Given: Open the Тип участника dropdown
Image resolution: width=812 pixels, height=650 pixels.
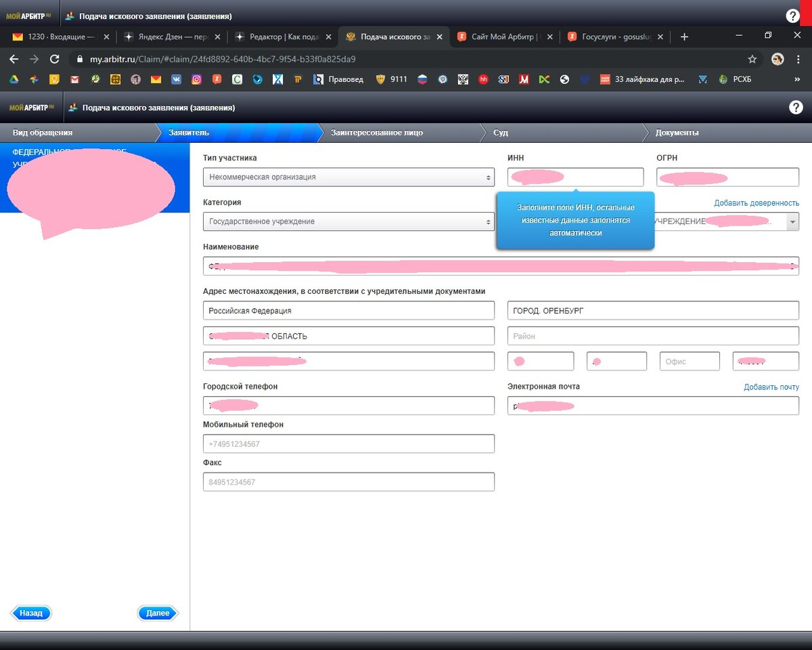Looking at the screenshot, I should (348, 177).
